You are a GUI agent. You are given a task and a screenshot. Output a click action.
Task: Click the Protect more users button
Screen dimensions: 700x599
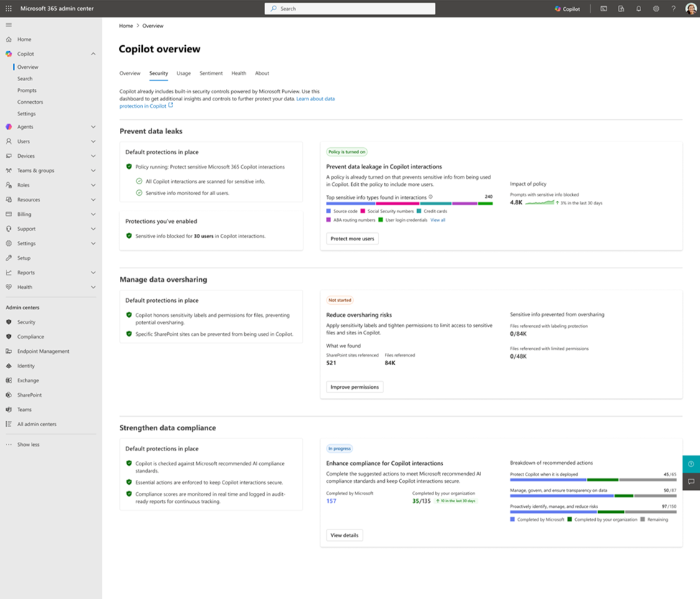(353, 238)
